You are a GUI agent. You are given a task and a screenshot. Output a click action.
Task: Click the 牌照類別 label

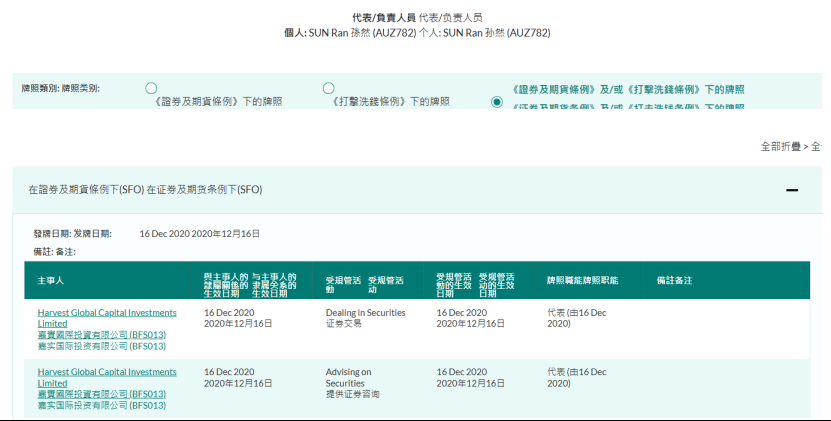tap(40, 88)
